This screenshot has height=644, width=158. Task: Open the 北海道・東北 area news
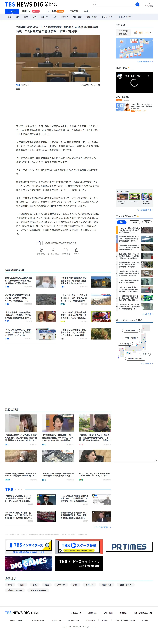point(131,331)
